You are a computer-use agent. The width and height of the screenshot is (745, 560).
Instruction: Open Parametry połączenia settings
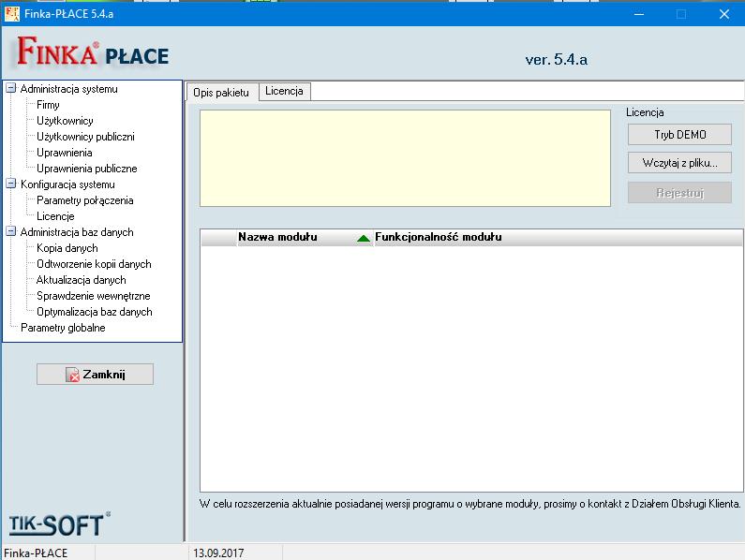point(85,200)
